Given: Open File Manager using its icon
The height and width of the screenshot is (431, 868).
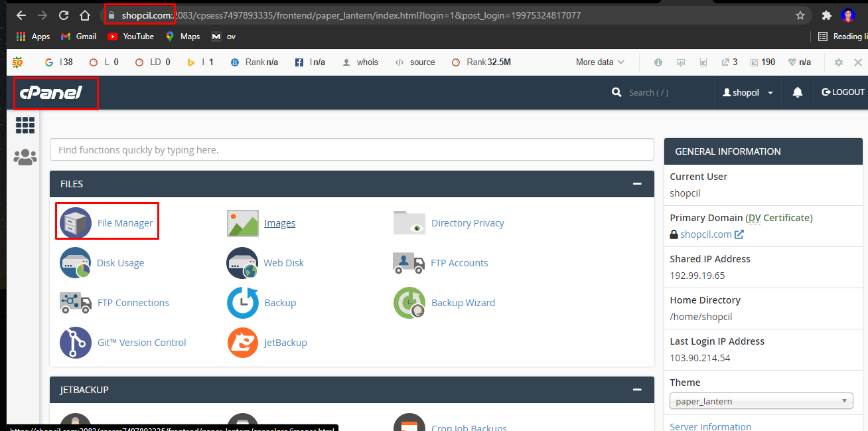Looking at the screenshot, I should 75,222.
